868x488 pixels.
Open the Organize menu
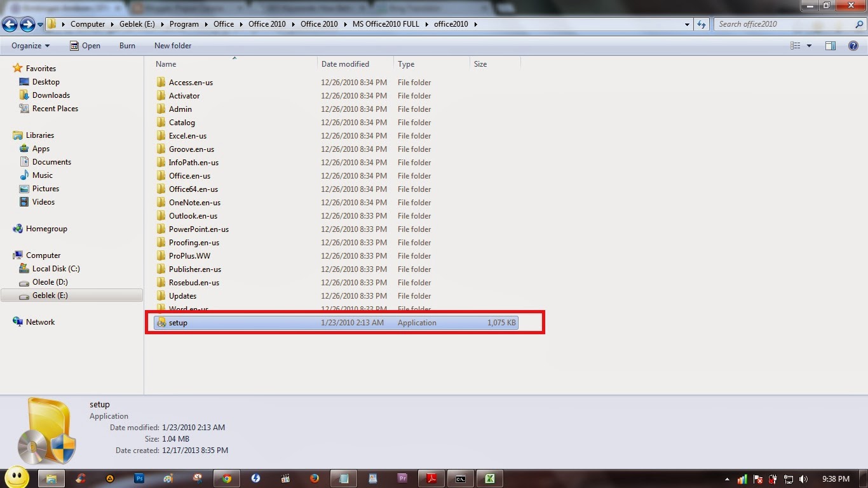(x=31, y=46)
